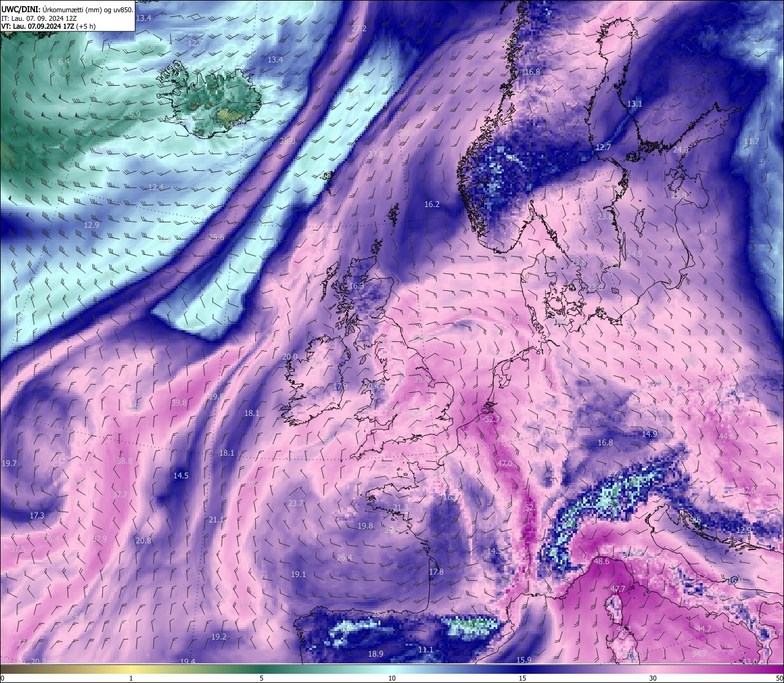Click the 12.4 value south of Iceland
Viewport: 784px width, 683px height.
(x=156, y=187)
